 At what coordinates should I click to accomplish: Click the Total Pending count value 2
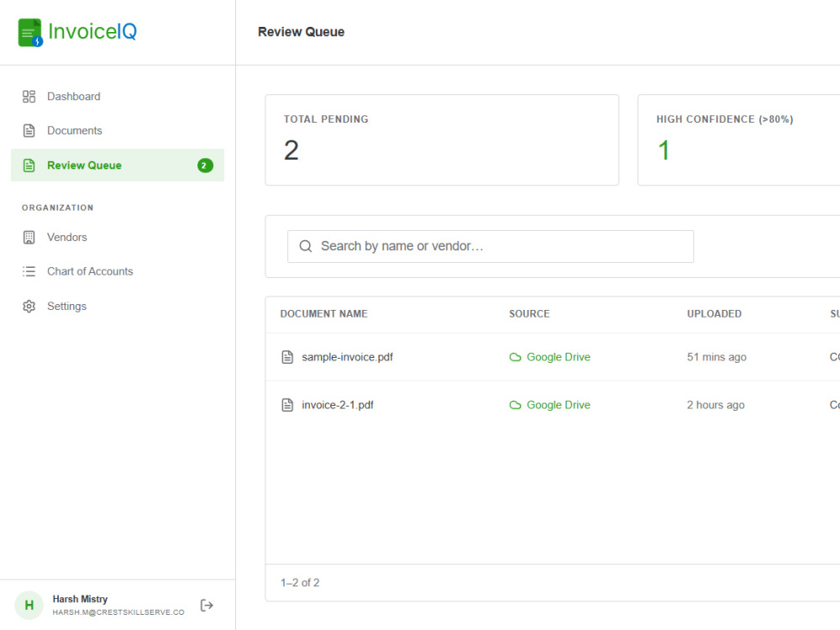(x=291, y=150)
